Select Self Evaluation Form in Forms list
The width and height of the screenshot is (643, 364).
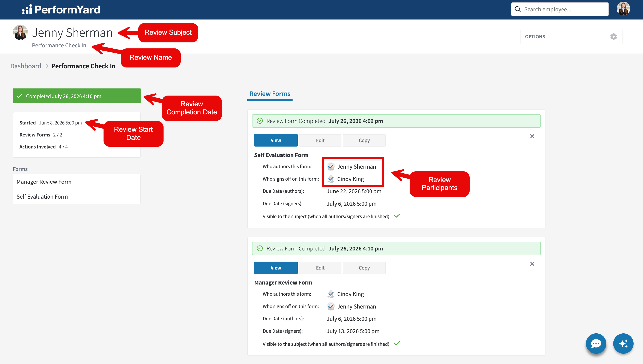77,196
